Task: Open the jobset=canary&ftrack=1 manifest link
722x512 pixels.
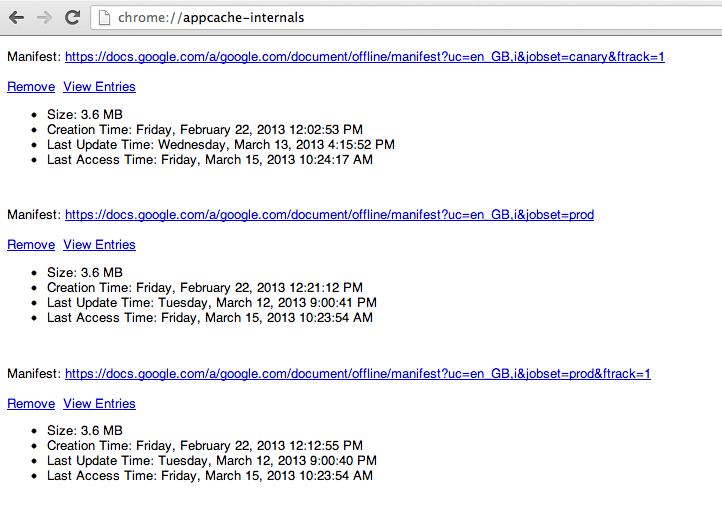Action: coord(364,56)
